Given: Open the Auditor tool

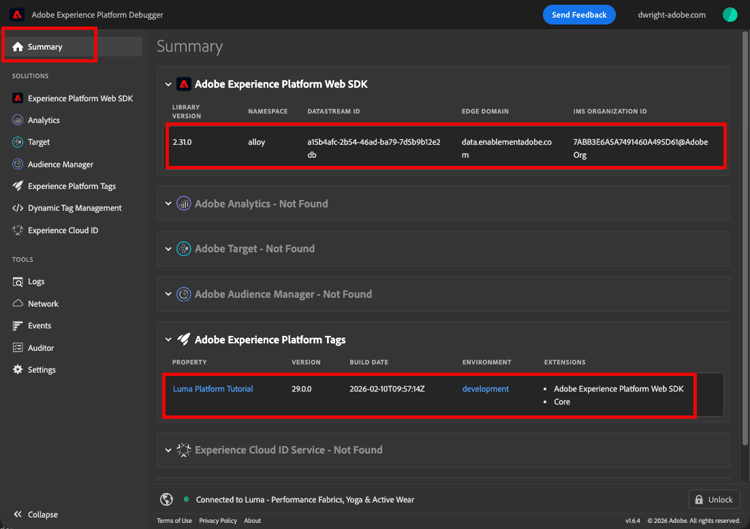Looking at the screenshot, I should 40,348.
